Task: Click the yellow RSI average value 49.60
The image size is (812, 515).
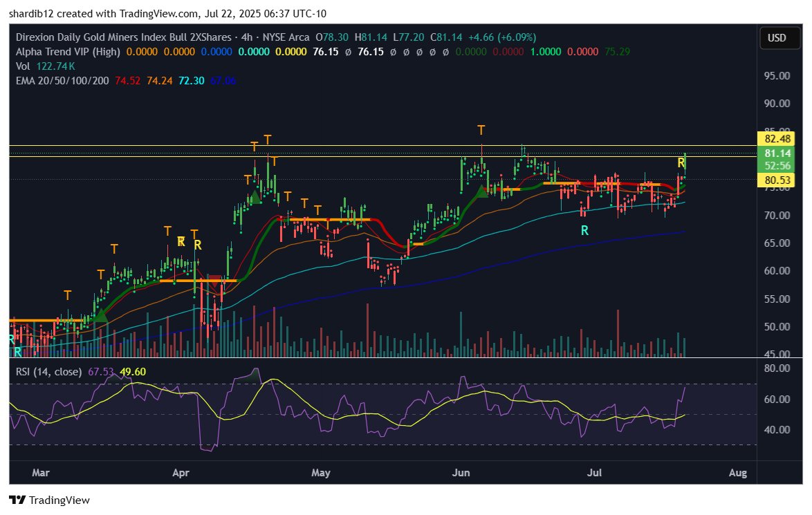Action: [x=133, y=372]
